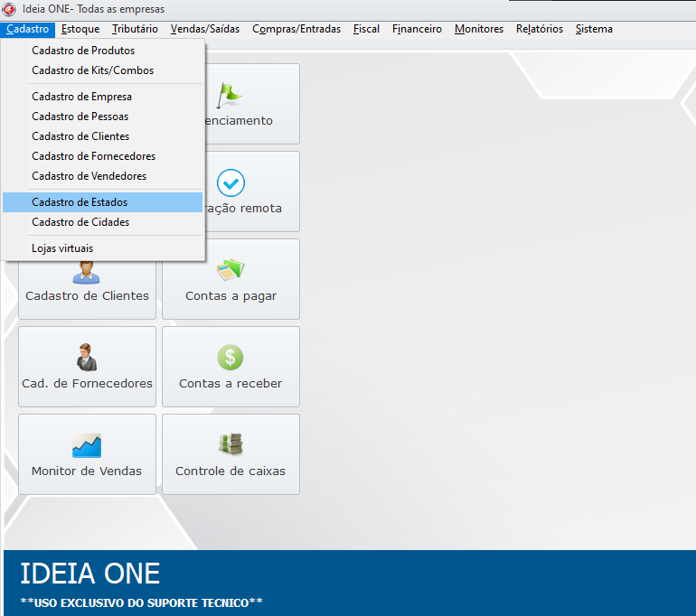The image size is (696, 616).
Task: Click the Cadastro de Clientes button label
Action: tap(87, 296)
